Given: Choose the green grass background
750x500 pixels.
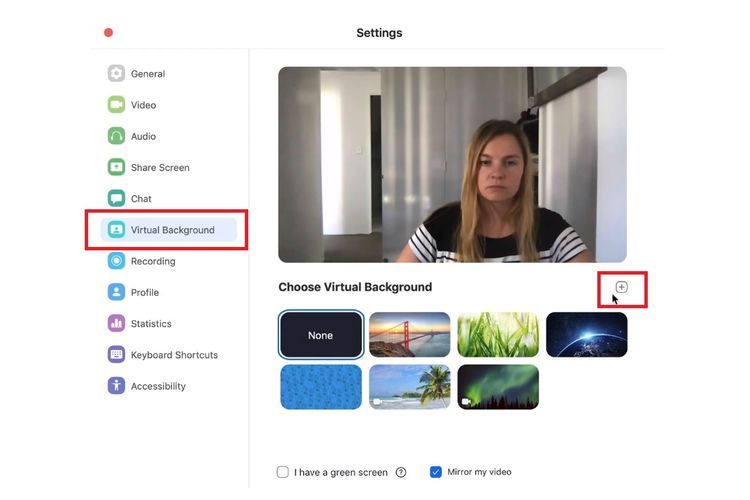Looking at the screenshot, I should [x=498, y=334].
